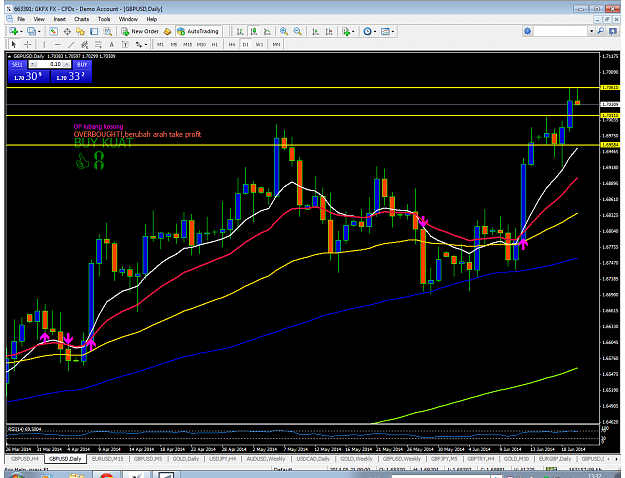The height and width of the screenshot is (478, 625).
Task: Select the trendline drawing tool
Action: [x=71, y=44]
